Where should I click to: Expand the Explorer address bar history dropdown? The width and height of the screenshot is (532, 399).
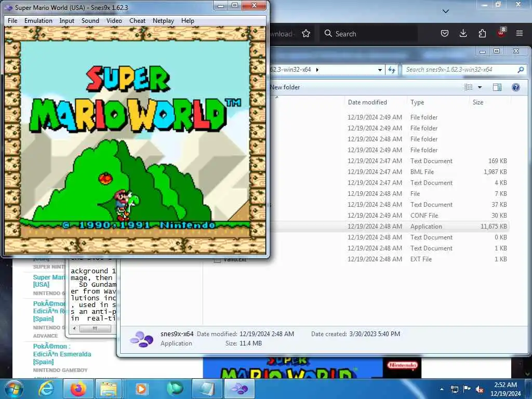tap(380, 70)
